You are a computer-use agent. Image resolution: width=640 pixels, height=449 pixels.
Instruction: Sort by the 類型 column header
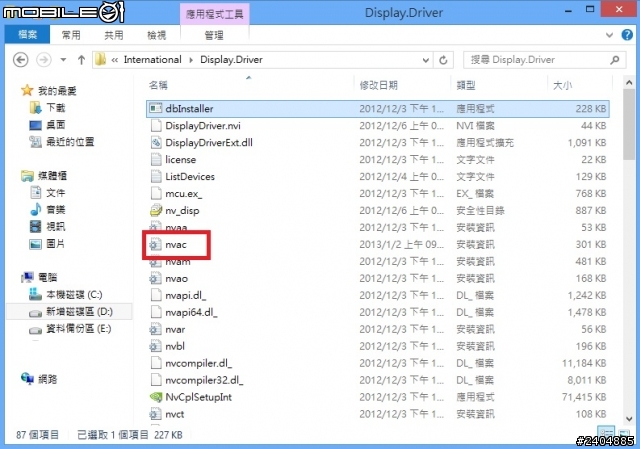coord(465,85)
